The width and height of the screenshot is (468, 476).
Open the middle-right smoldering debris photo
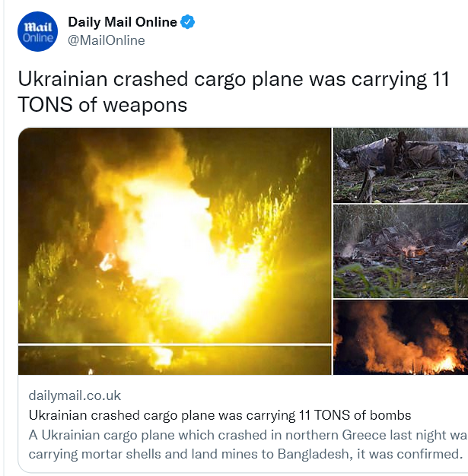(400, 252)
